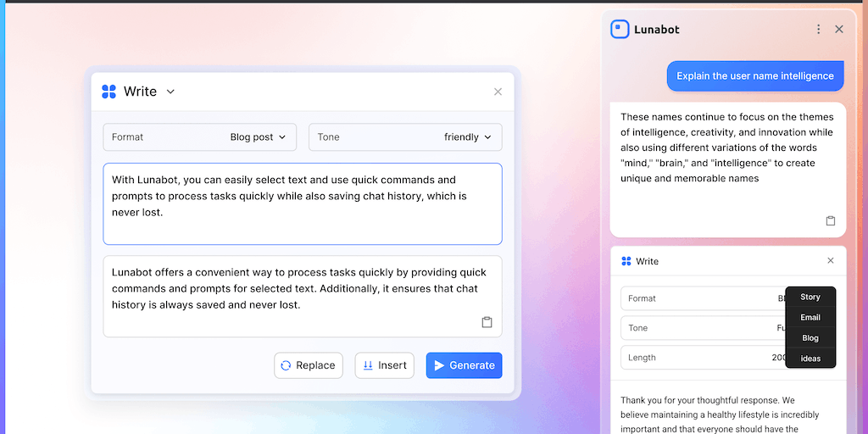
Task: Copy the Lunabot chat reply via clipboard icon
Action: (831, 220)
